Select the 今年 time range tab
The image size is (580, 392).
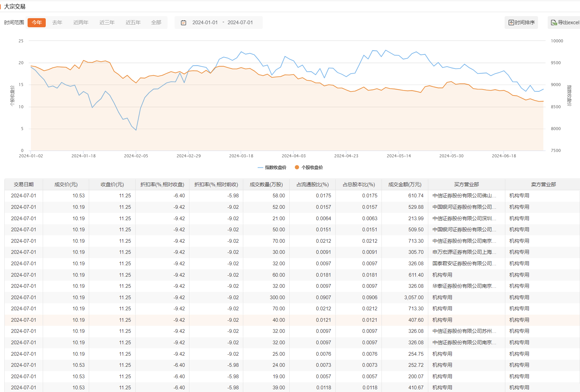37,23
